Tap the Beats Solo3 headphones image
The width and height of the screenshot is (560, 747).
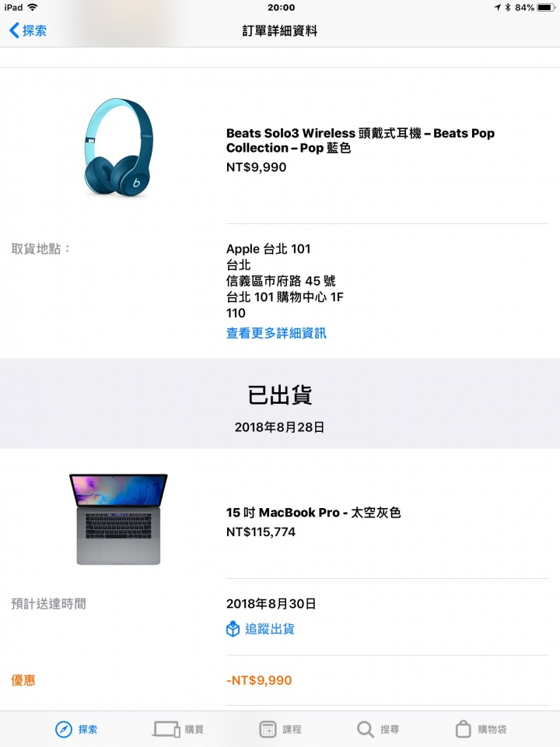[118, 147]
